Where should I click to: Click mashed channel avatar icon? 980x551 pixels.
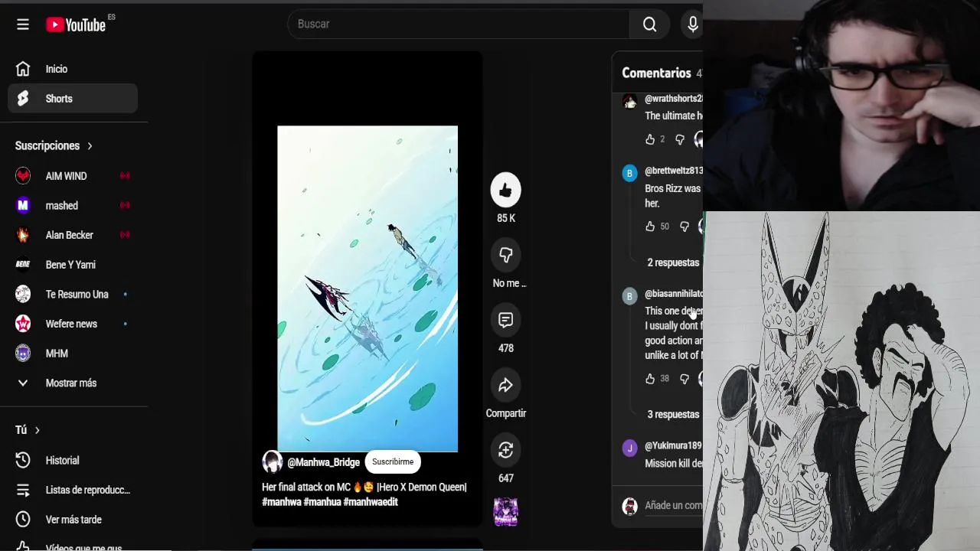pos(23,205)
